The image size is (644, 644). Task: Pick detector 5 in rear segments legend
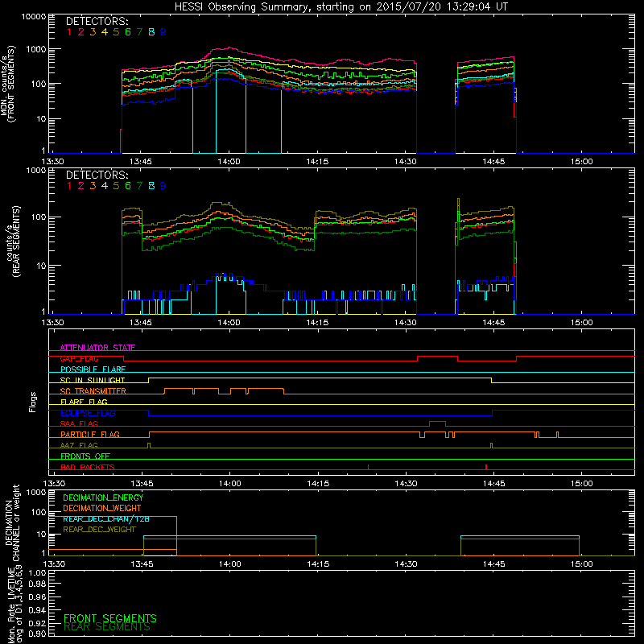[116, 186]
